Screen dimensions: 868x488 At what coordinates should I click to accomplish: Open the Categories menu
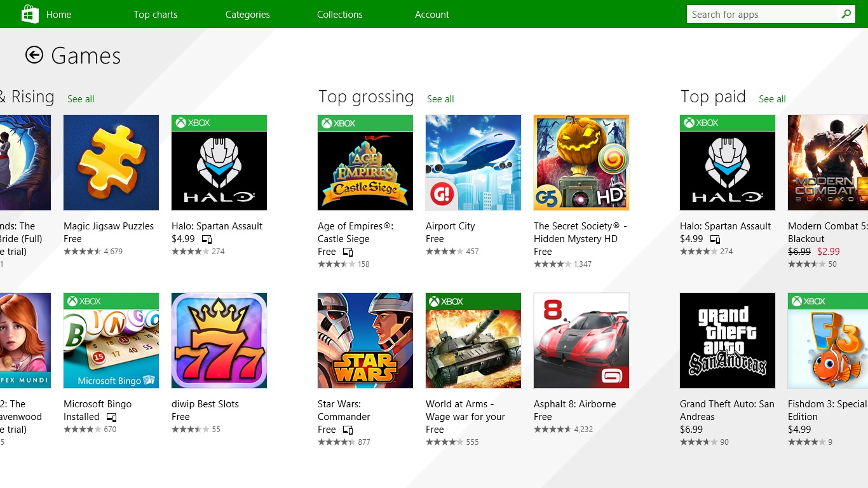coord(248,14)
